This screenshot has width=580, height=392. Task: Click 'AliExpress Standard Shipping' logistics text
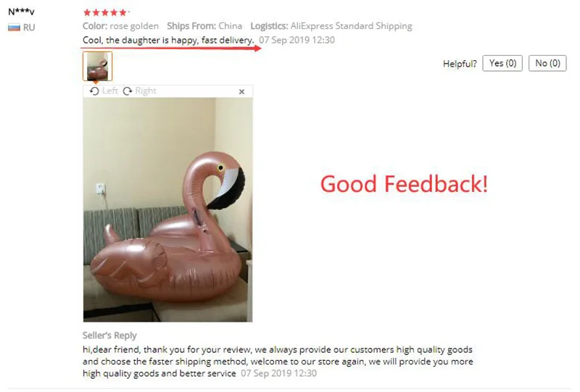[x=352, y=26]
